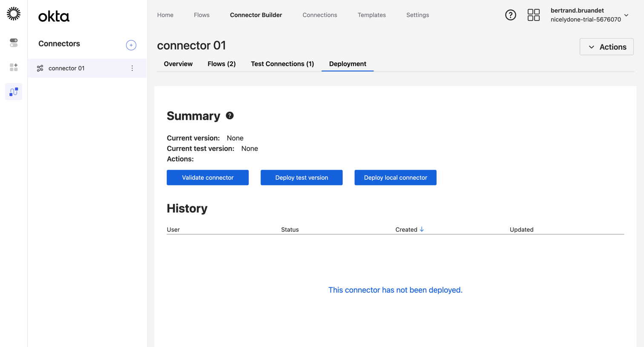Image resolution: width=644 pixels, height=347 pixels.
Task: Open Connections in top navigation
Action: (x=320, y=15)
